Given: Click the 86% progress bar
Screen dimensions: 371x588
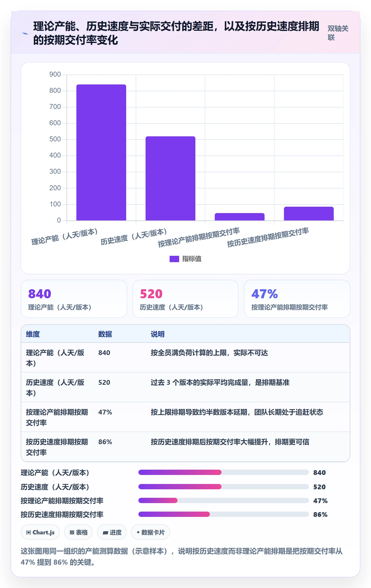Looking at the screenshot, I should tap(223, 514).
